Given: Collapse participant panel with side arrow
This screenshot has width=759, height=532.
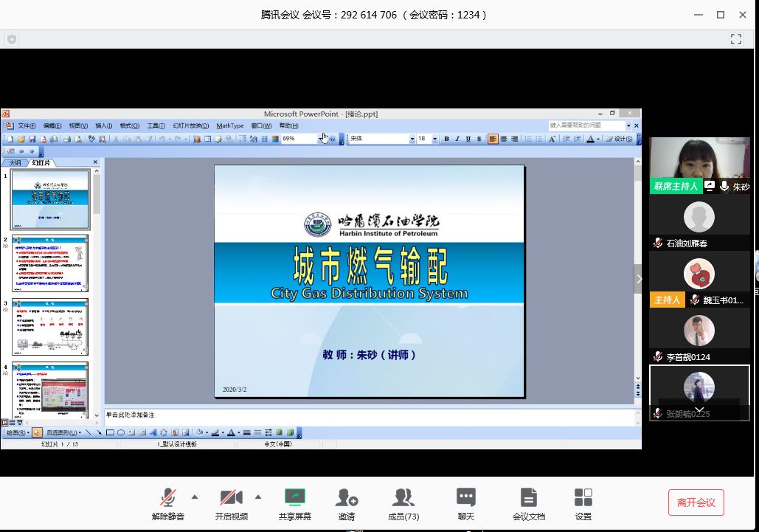Looking at the screenshot, I should pyautogui.click(x=639, y=279).
